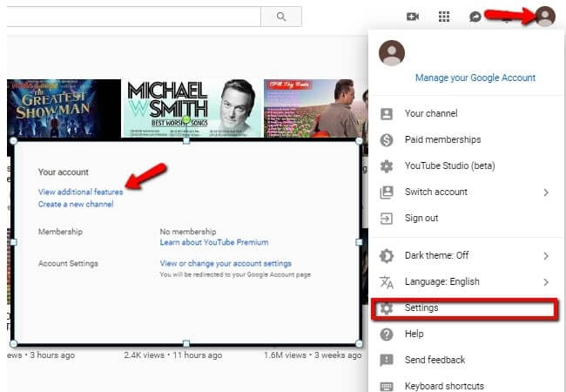Click the Keyboard shortcuts keyboard icon
Viewport: 566px width, 392px height.
coord(387,386)
